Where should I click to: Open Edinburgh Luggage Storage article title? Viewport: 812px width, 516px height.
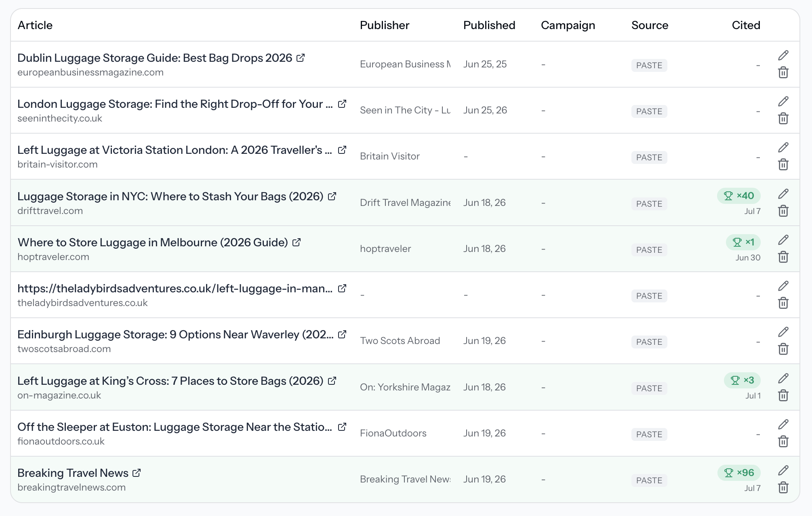coord(175,334)
